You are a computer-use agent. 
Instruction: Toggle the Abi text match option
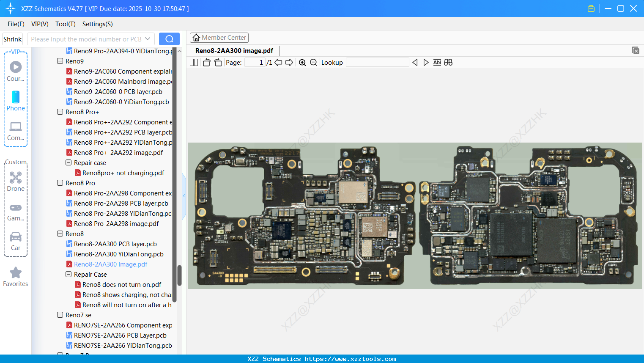point(437,63)
